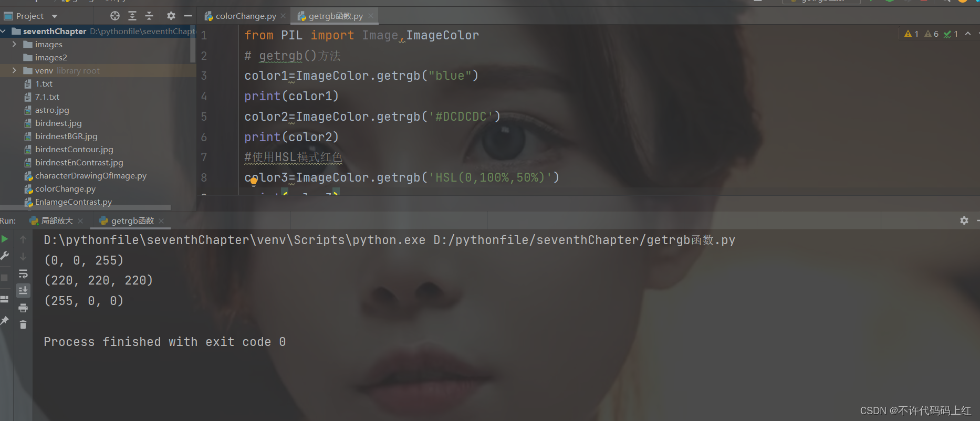Click the intention lightbulb on line 8
This screenshot has height=421, width=980.
click(254, 182)
